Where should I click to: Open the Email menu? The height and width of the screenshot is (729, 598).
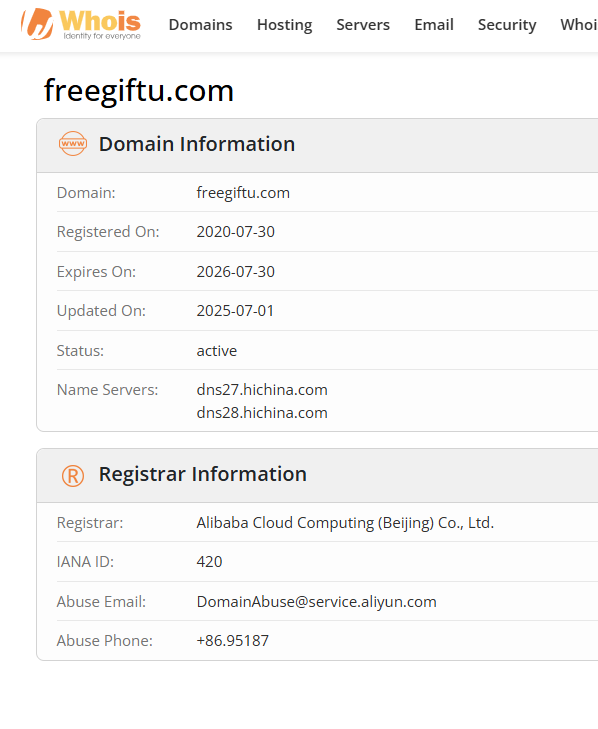(434, 25)
